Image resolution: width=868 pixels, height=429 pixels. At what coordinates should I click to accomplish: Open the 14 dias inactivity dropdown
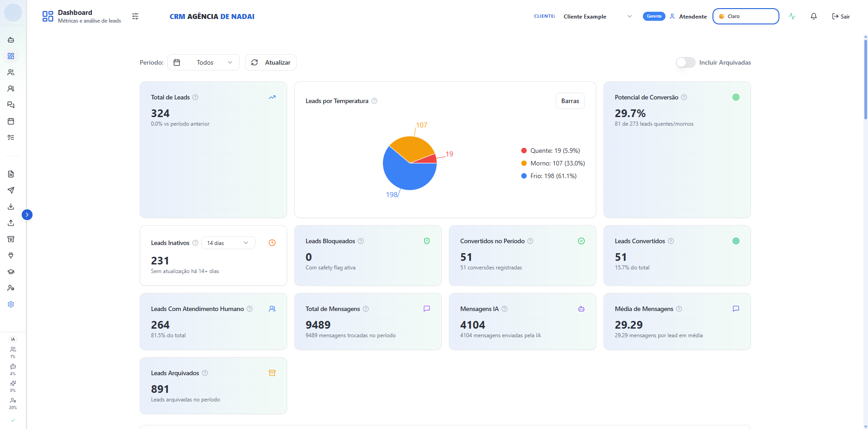tap(228, 243)
